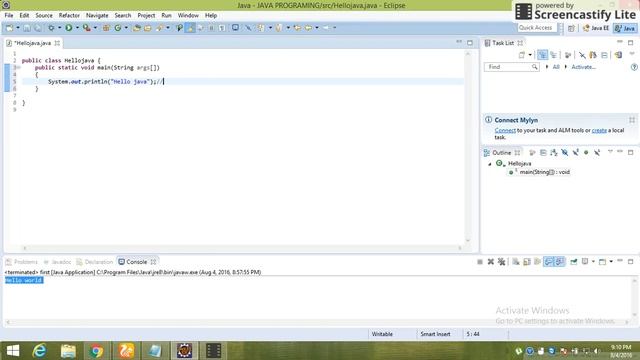Click the Last Edit Location toolbar icon
Screen dimensions: 640x360
click(x=297, y=28)
